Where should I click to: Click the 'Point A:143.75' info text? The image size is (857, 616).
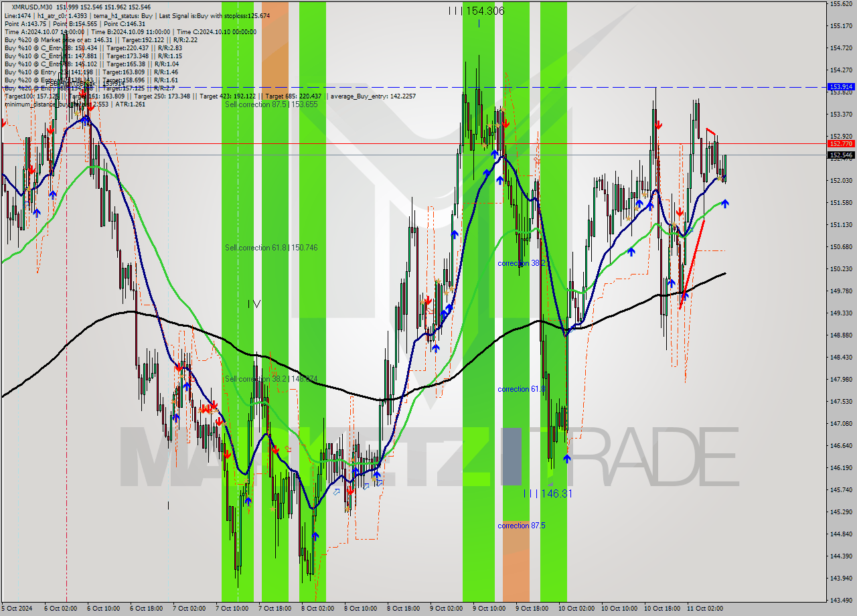click(x=25, y=23)
